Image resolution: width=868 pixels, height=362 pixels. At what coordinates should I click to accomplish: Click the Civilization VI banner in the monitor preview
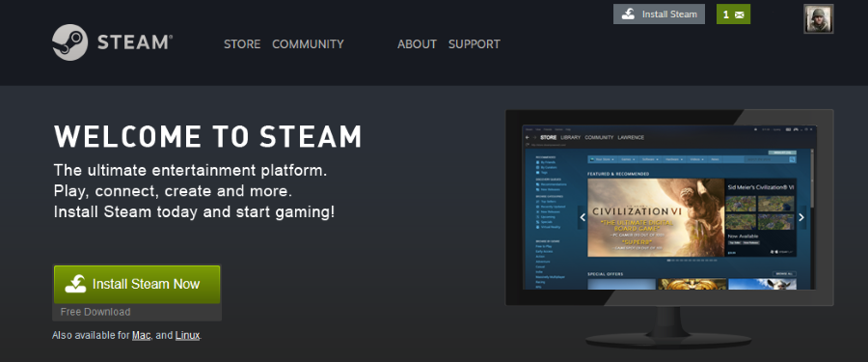656,218
